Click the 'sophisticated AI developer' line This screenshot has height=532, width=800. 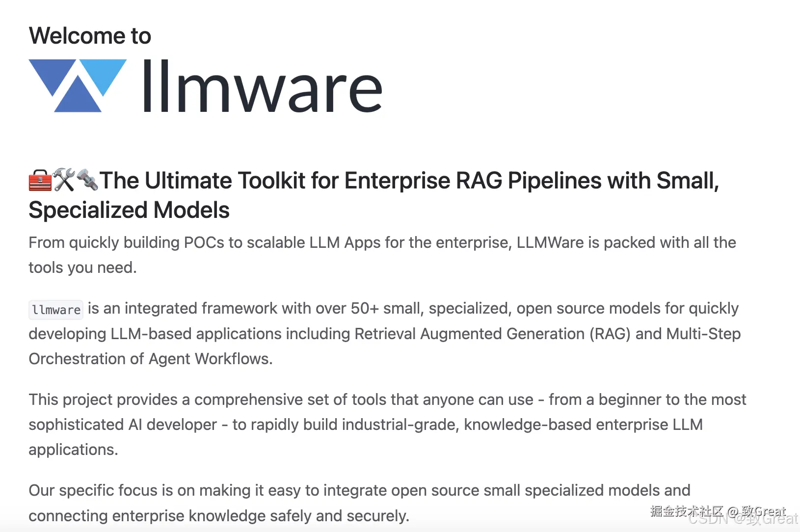pos(366,425)
